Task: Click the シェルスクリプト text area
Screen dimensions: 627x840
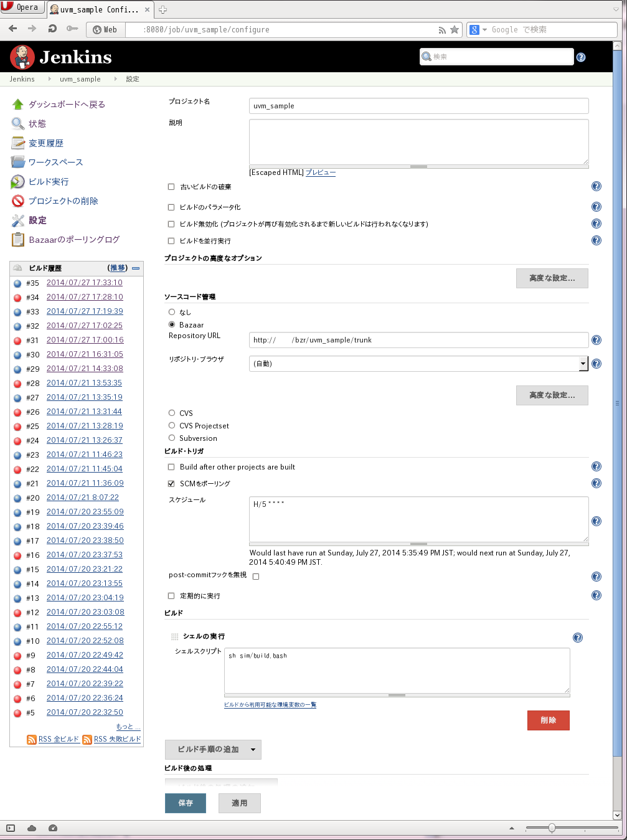Action: [x=397, y=670]
